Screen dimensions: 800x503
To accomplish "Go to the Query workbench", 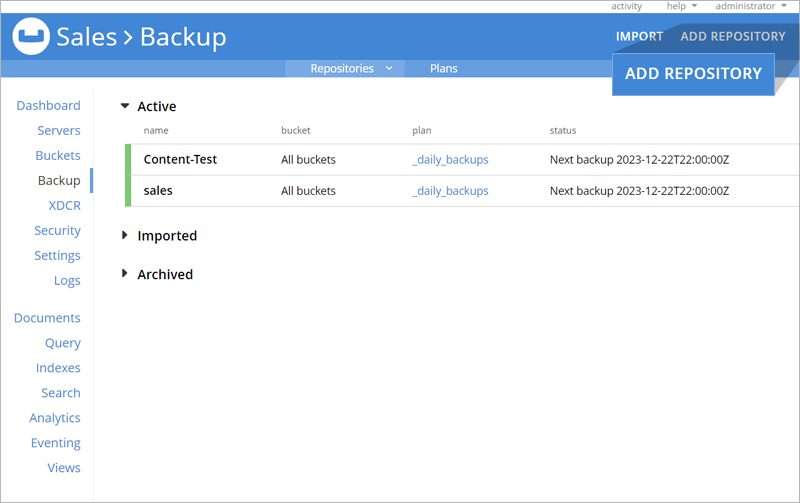I will point(63,343).
